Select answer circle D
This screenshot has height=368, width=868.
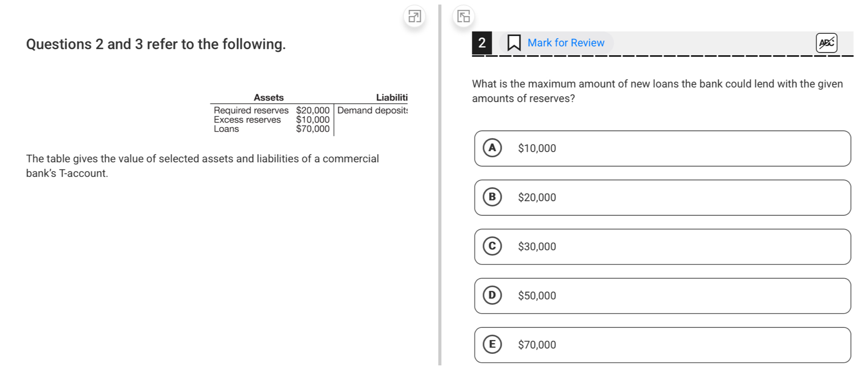point(492,296)
